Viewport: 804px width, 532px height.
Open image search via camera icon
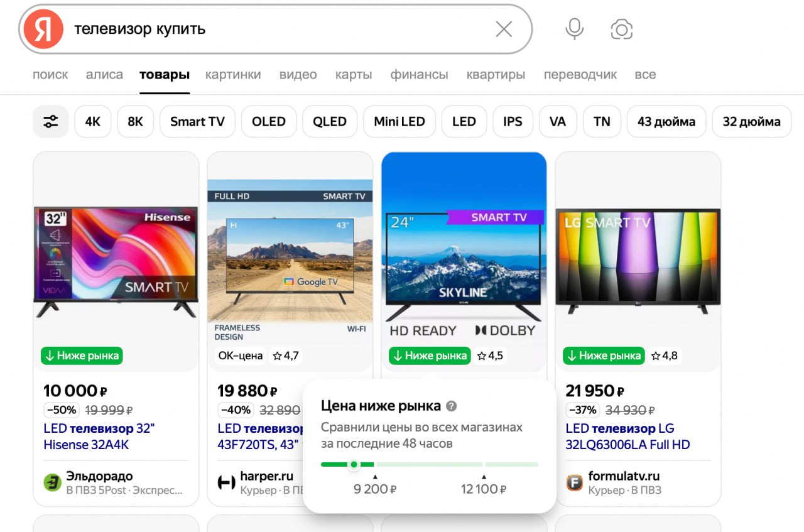(x=621, y=30)
